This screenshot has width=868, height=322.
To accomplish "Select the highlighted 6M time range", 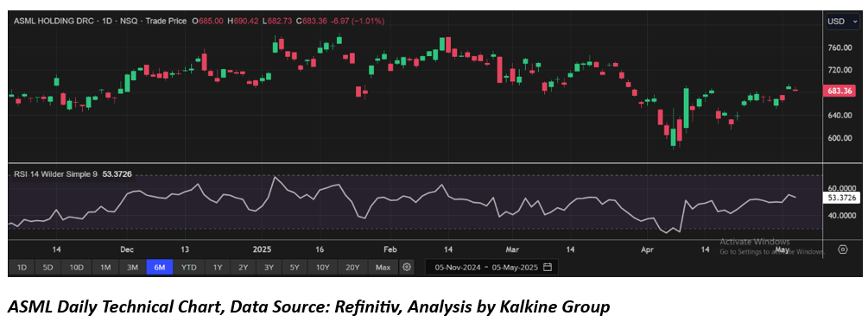I will [x=160, y=268].
